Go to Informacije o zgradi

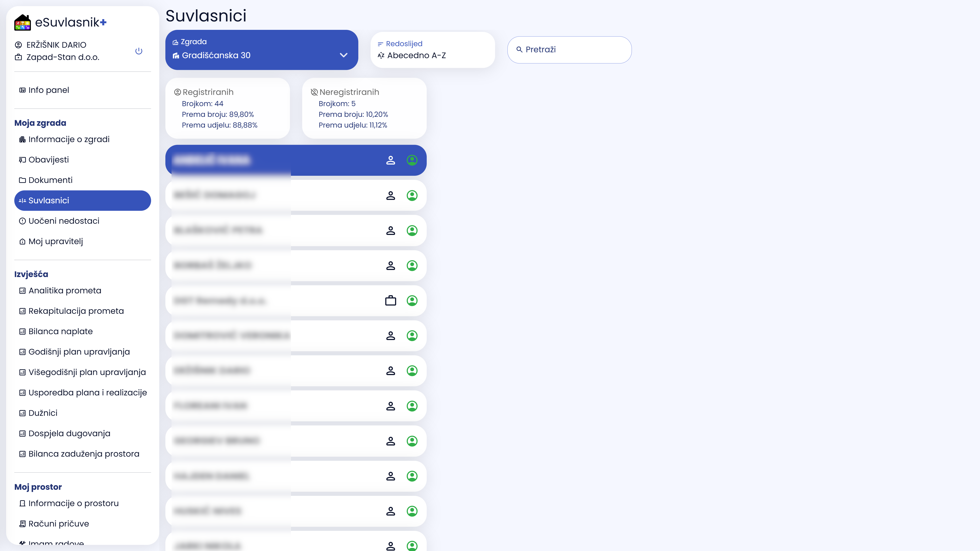coord(82,139)
